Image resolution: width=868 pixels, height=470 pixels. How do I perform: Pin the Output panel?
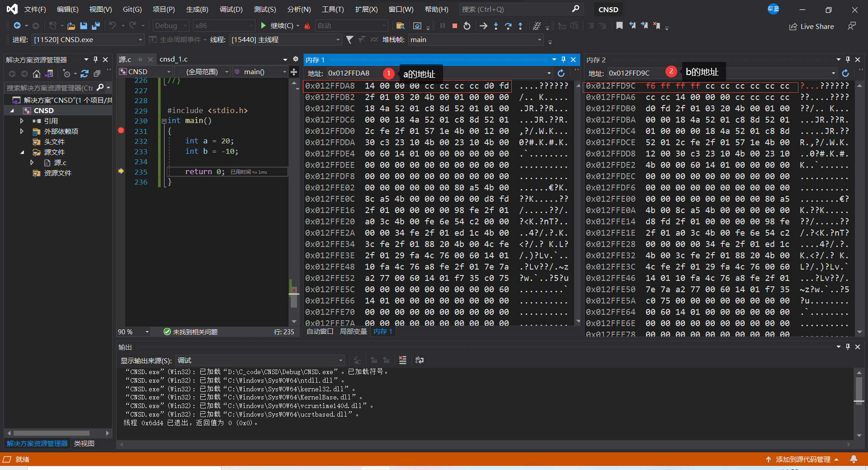click(848, 347)
